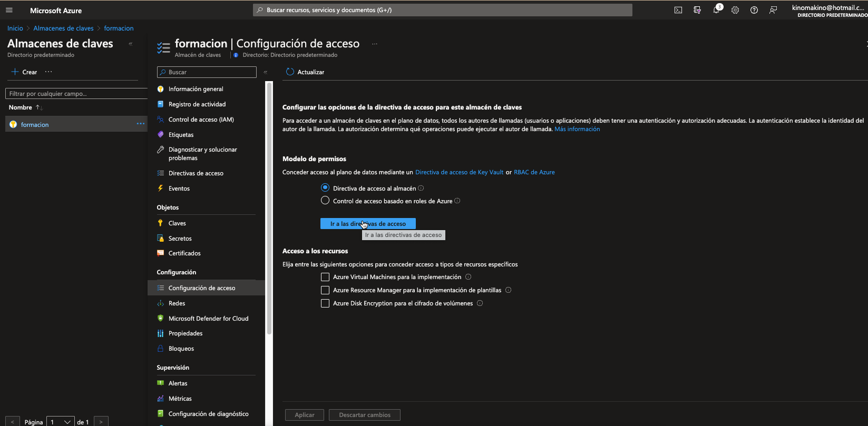Open the hamburger portal menu
Viewport: 868px width, 426px height.
[x=9, y=10]
